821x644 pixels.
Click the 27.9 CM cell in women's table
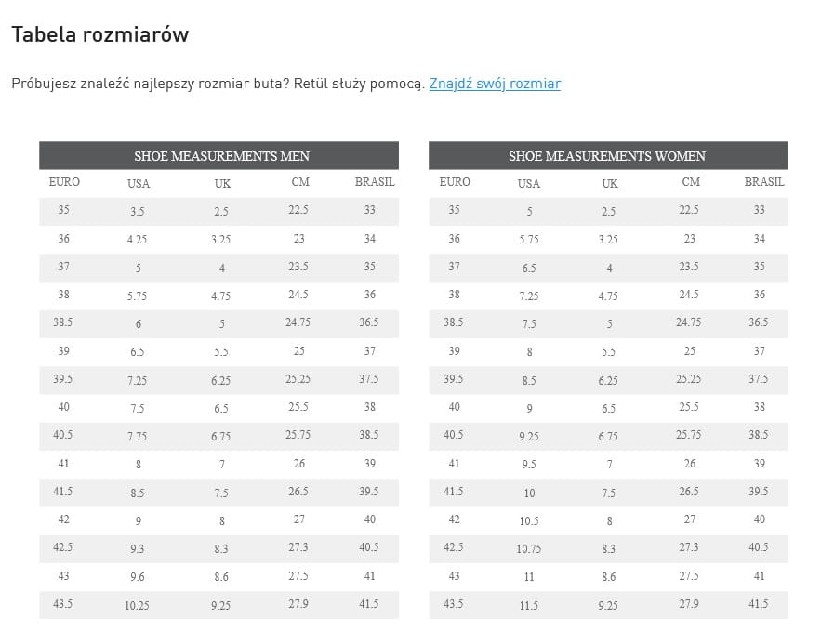pos(689,604)
